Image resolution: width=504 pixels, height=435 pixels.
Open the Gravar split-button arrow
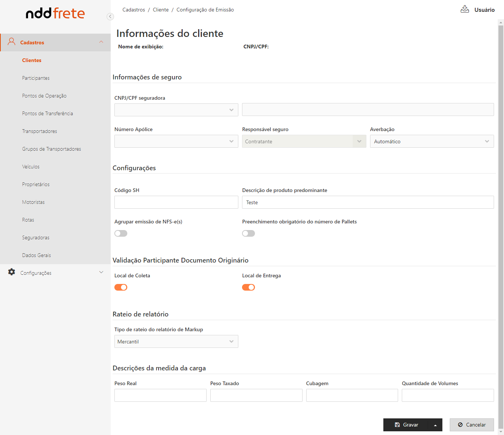(435, 425)
